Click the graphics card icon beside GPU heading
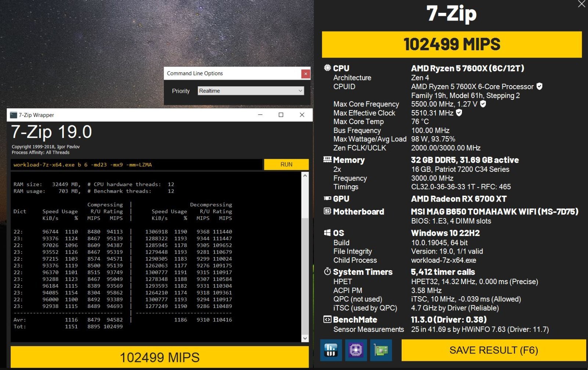Screen dimensions: 588x370 tap(327, 198)
